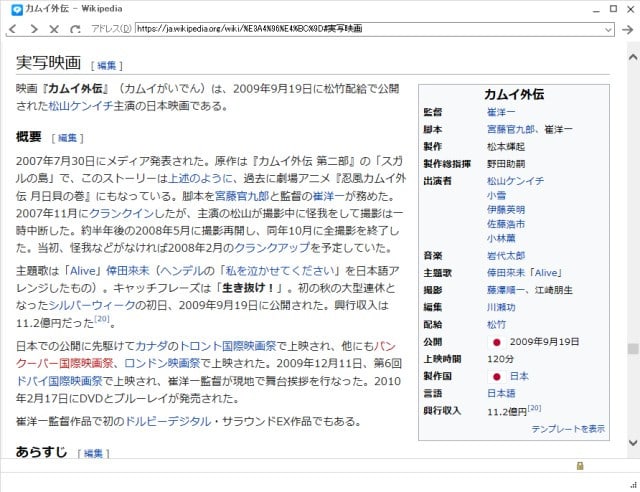
Task: Open the ロンドン映画祭 link
Action: (162, 363)
